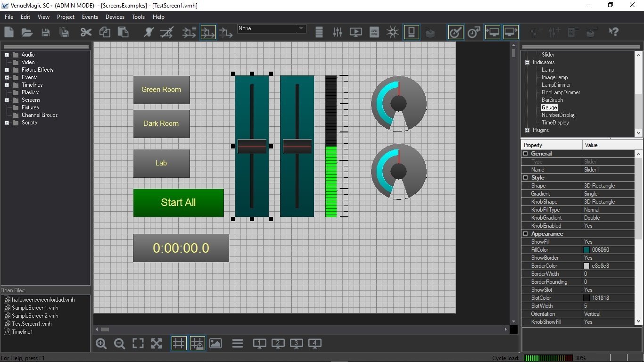Click the green Start All button

(x=178, y=203)
